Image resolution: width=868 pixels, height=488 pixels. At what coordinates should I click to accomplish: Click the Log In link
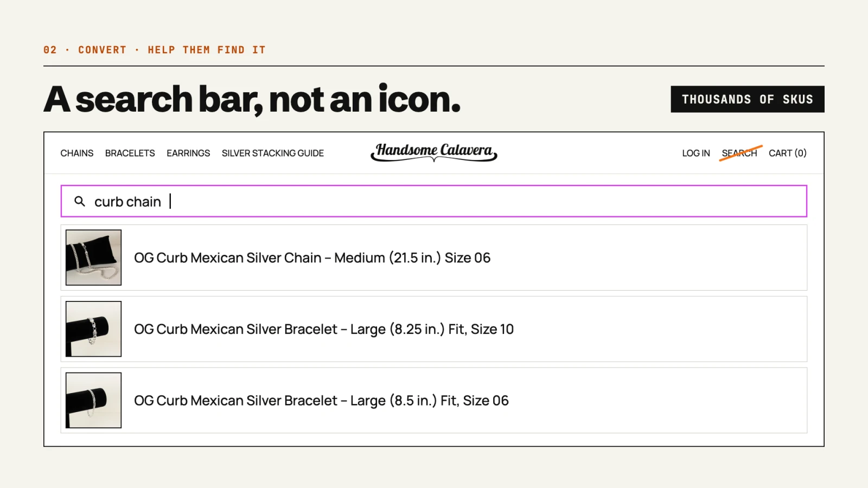[696, 153]
